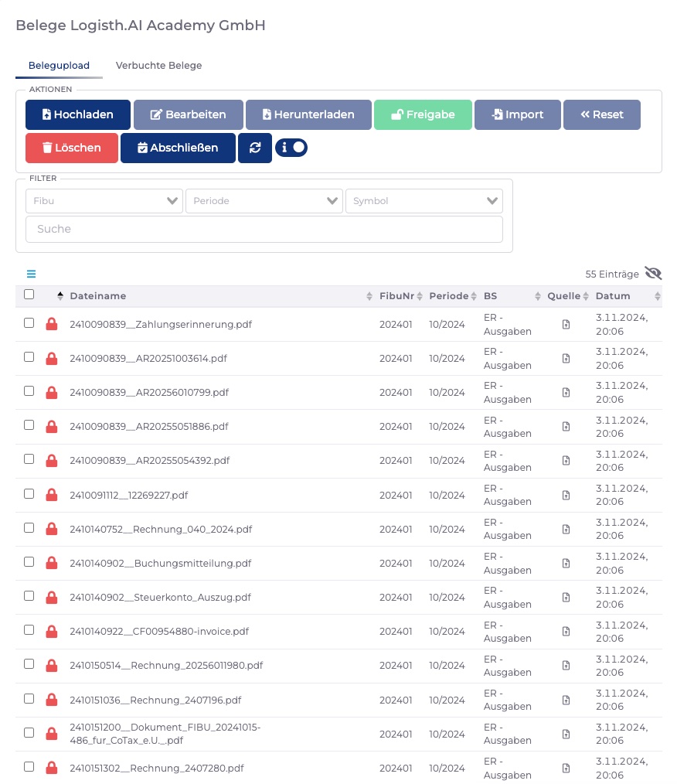Click lock icon for Buchungsmitteilung.pdf row
This screenshot has height=784, width=677.
pos(52,563)
